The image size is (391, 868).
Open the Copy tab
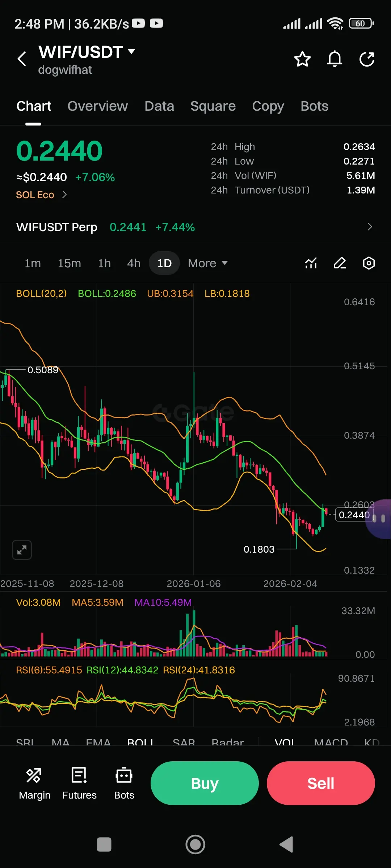click(268, 106)
